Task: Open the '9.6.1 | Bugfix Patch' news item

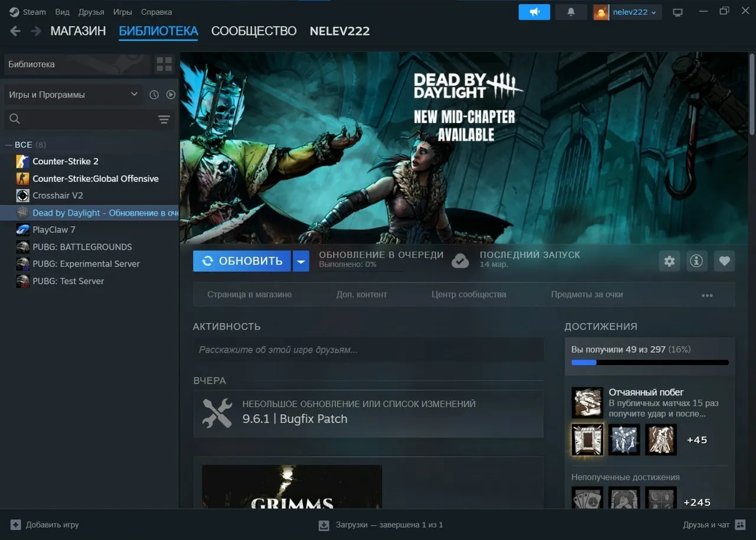Action: click(369, 414)
